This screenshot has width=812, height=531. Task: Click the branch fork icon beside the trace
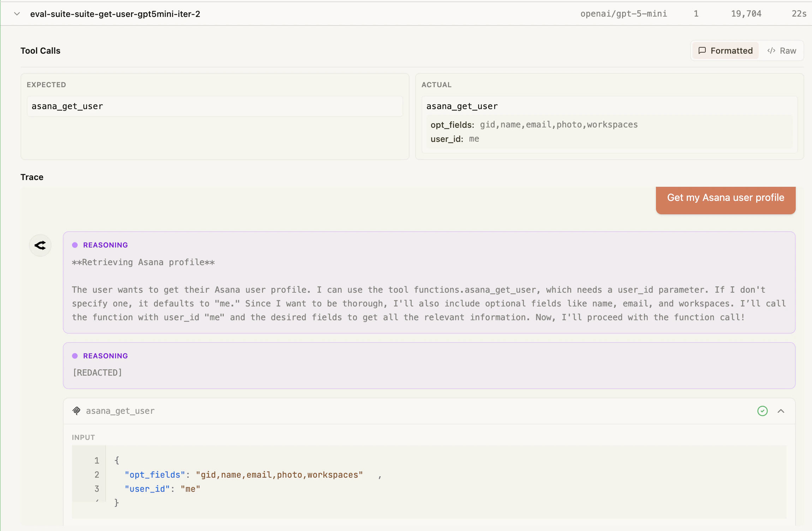40,245
